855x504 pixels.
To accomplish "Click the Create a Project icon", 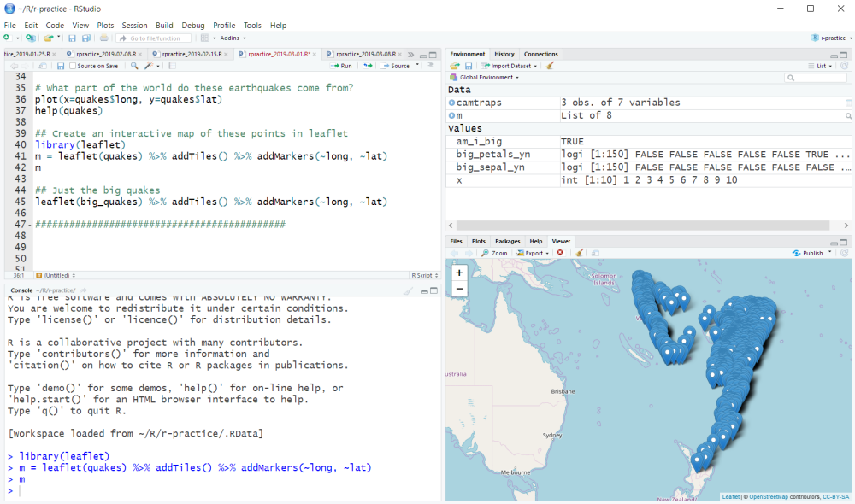I will tap(31, 38).
